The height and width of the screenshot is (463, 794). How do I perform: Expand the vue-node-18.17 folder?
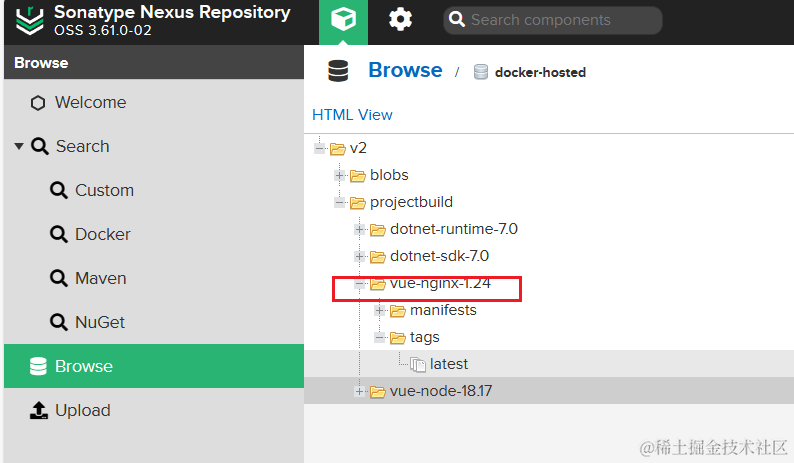(x=360, y=392)
